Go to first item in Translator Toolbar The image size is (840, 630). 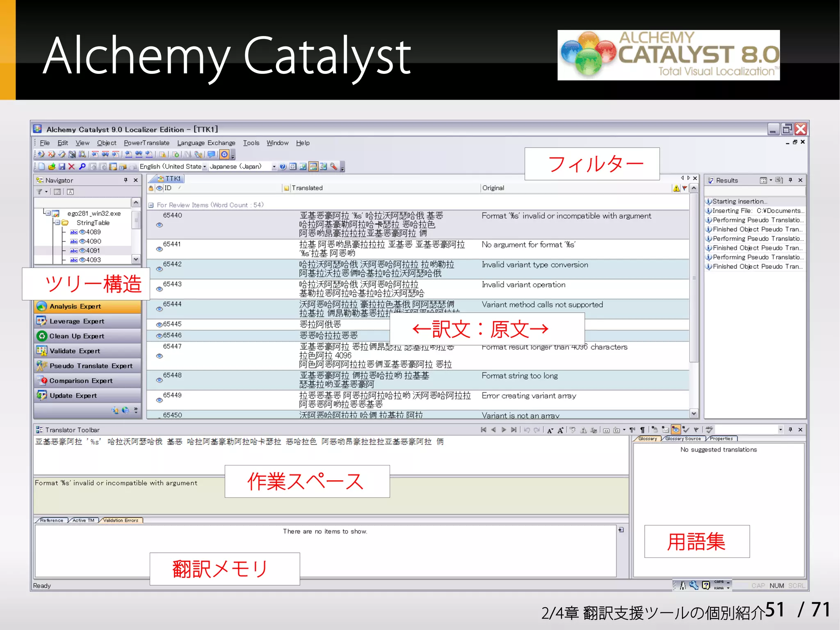tap(484, 430)
